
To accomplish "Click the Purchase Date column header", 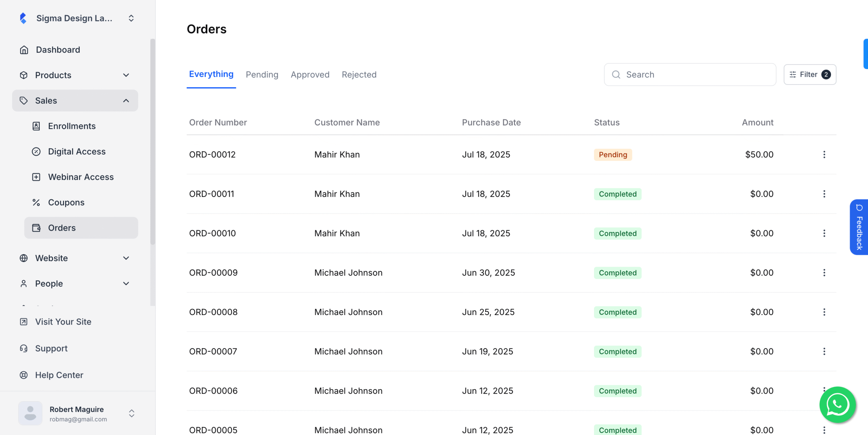I will pyautogui.click(x=491, y=122).
